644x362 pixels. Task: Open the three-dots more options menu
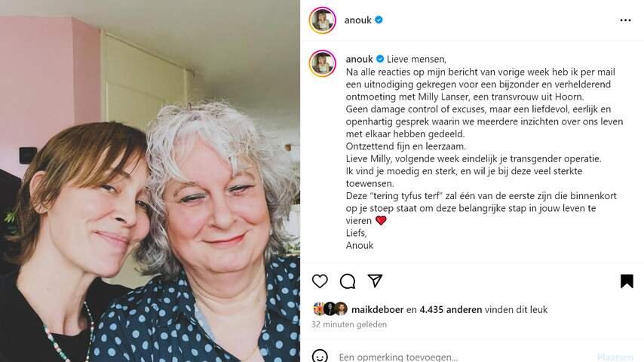[x=625, y=20]
